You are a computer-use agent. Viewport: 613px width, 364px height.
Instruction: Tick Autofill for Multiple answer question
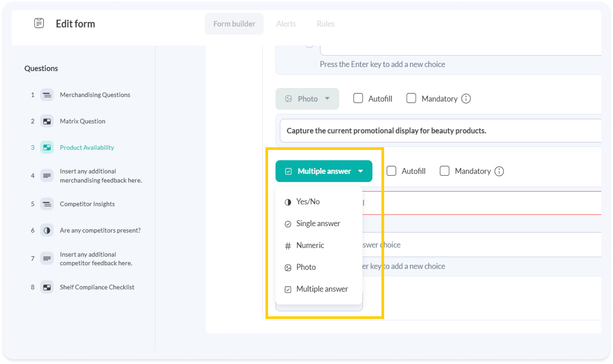391,171
